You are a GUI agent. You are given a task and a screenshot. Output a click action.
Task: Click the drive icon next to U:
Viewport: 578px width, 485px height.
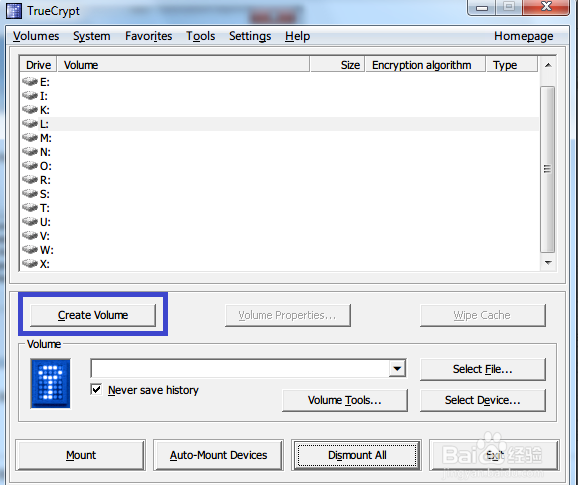(30, 221)
